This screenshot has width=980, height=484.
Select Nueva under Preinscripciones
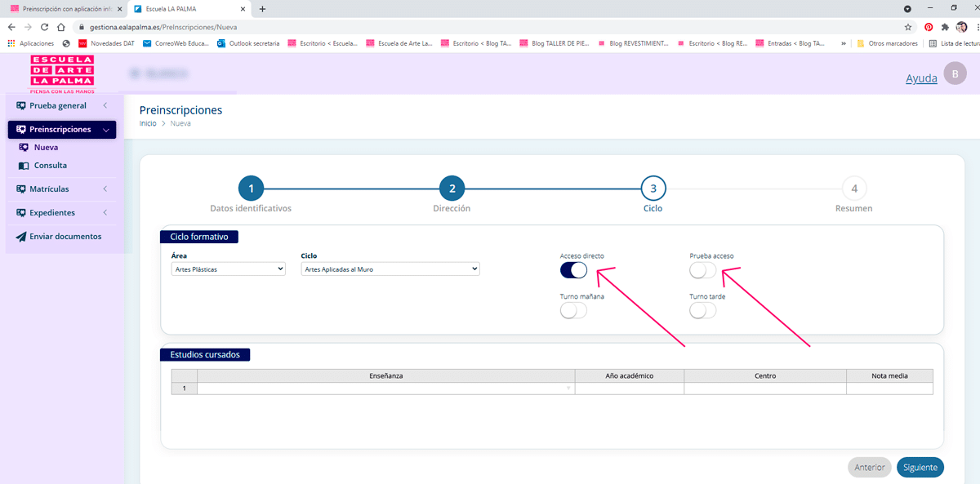coord(46,148)
